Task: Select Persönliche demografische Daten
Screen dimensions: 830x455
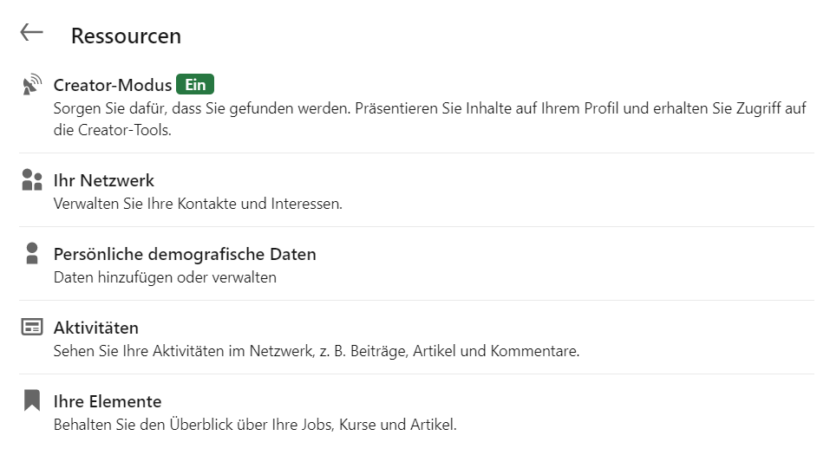Action: [184, 254]
